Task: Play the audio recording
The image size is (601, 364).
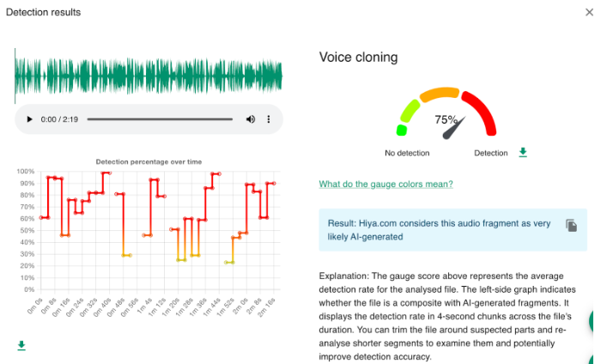Action: point(30,119)
